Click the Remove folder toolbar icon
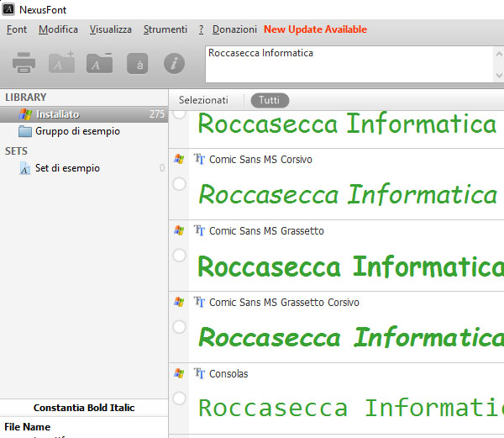This screenshot has width=504, height=438. point(100,63)
